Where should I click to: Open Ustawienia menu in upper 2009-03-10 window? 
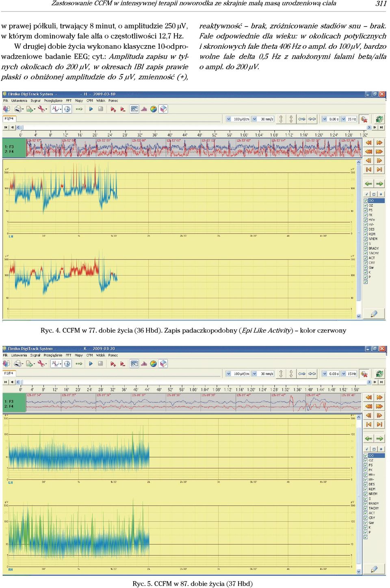coord(19,100)
